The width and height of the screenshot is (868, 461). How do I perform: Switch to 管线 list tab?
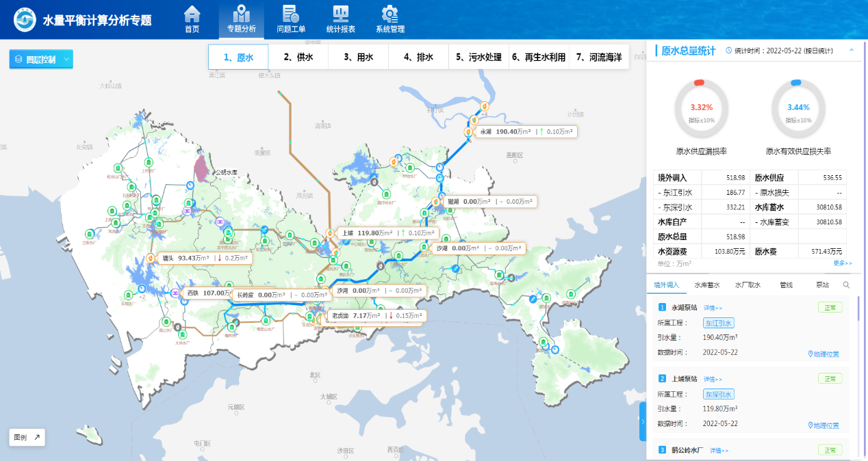click(x=786, y=285)
